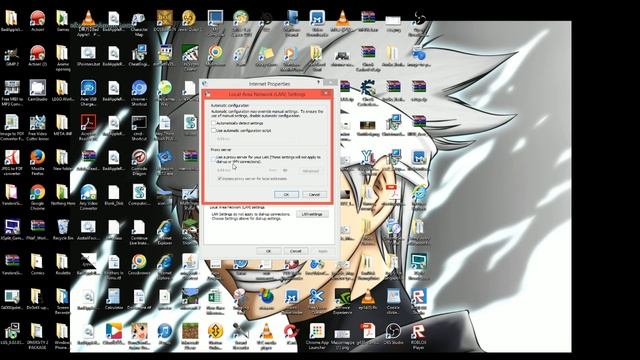The height and width of the screenshot is (360, 640).
Task: Select the Nothing Here folder icon
Action: (62, 195)
